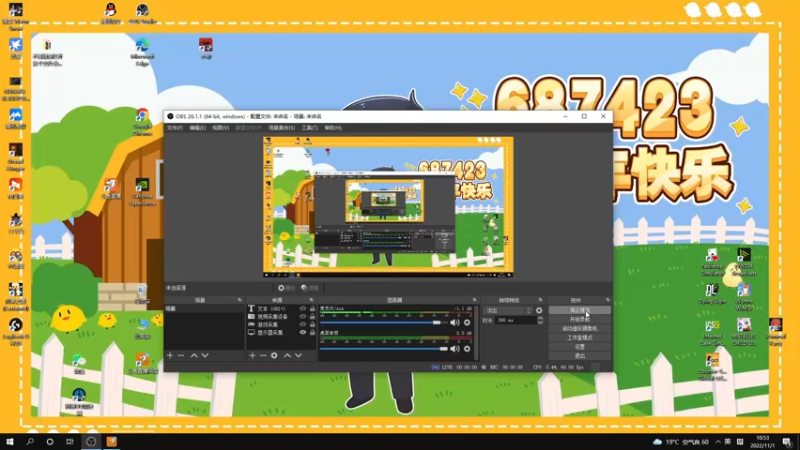Move source down in Sources panel

pyautogui.click(x=298, y=355)
